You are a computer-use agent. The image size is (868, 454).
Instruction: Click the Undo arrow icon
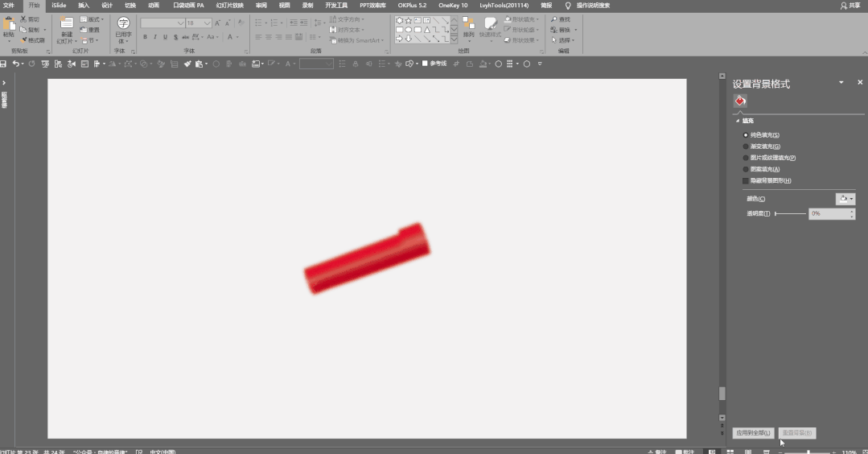(15, 64)
